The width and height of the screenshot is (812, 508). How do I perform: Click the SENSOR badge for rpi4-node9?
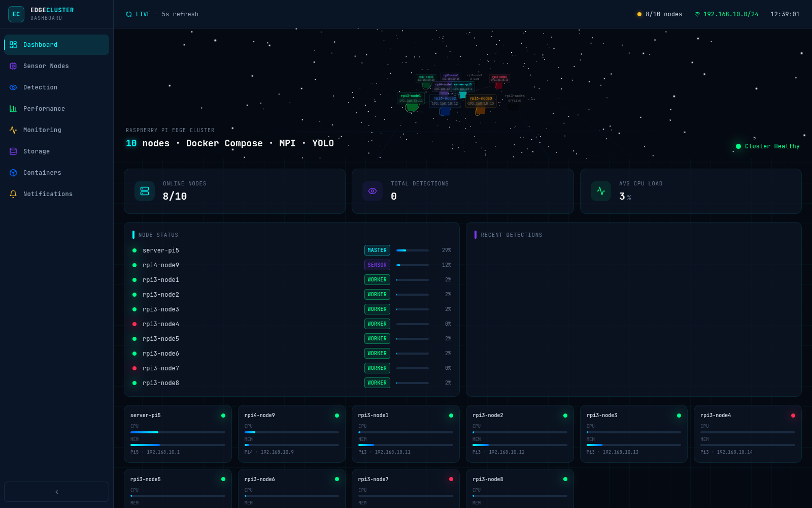point(377,265)
